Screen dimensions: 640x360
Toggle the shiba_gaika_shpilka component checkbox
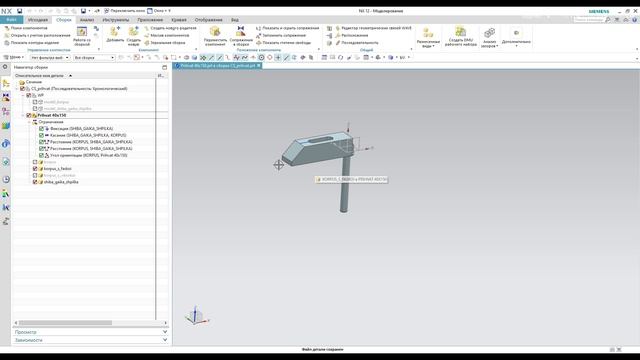35,182
